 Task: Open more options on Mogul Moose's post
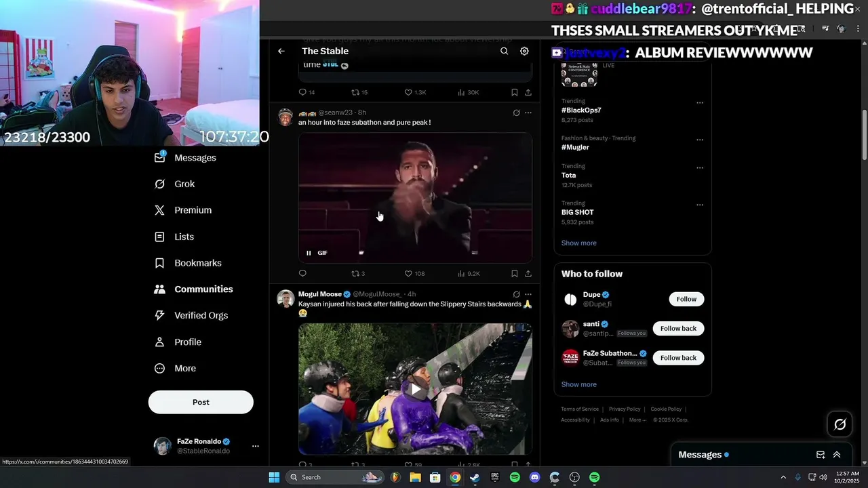pos(528,294)
